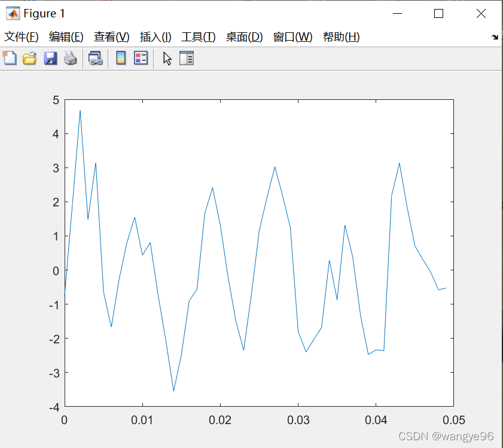
Task: Dock figure using the arrow at menu bar right
Action: [495, 37]
